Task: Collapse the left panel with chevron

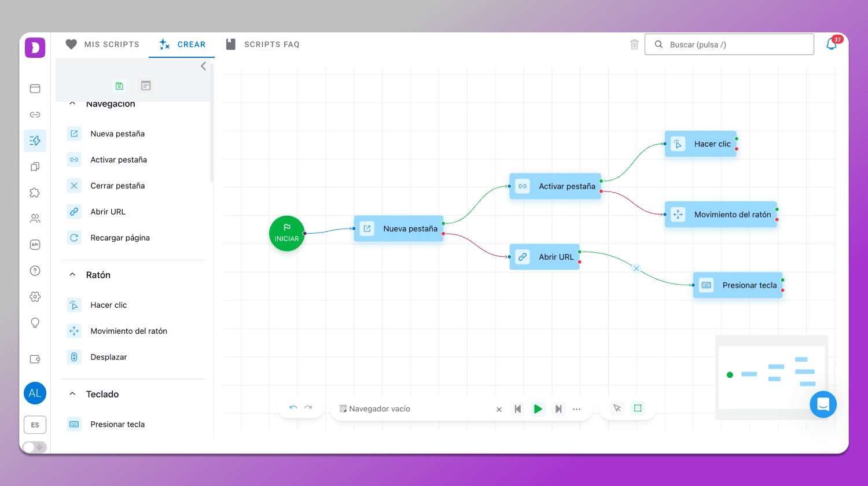Action: click(x=203, y=66)
